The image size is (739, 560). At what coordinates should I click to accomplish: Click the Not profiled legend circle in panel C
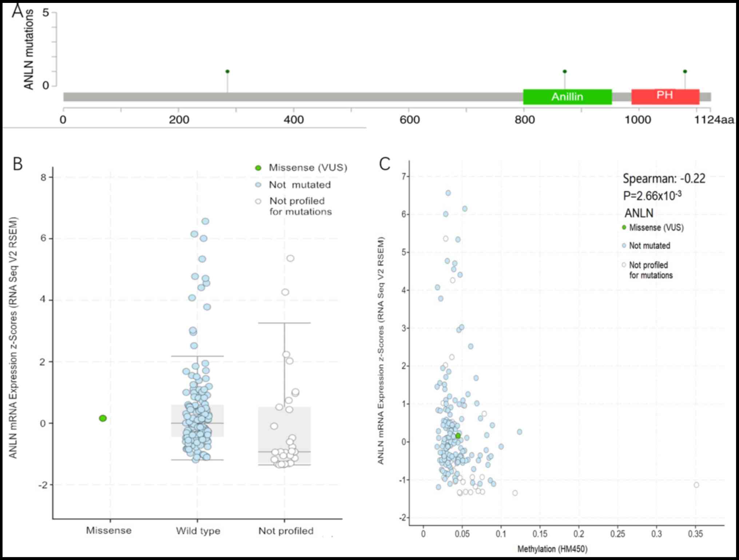click(x=624, y=265)
